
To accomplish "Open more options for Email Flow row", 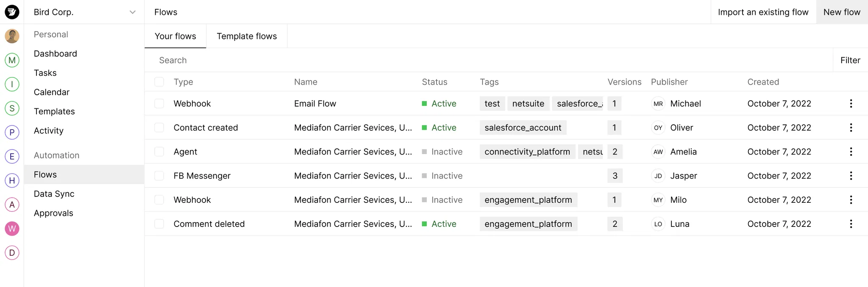I will (x=851, y=104).
